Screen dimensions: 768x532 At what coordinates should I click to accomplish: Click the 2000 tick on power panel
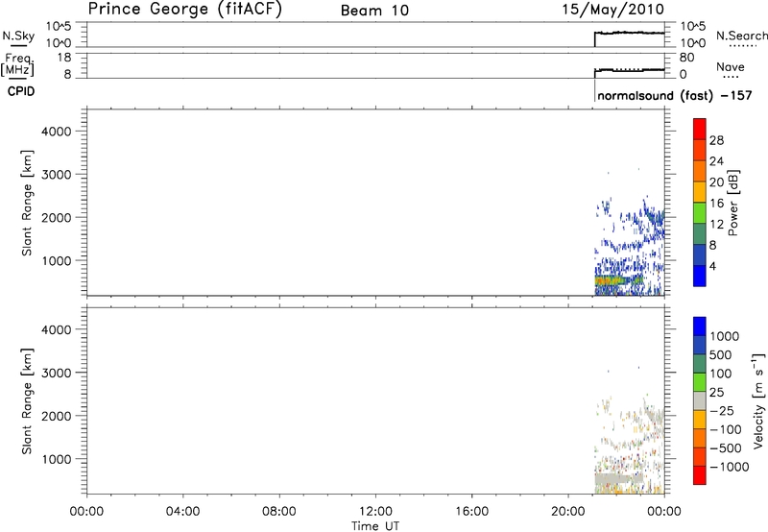57,218
